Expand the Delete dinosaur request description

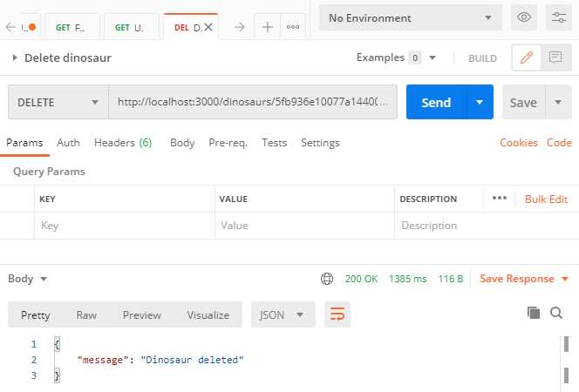click(15, 57)
